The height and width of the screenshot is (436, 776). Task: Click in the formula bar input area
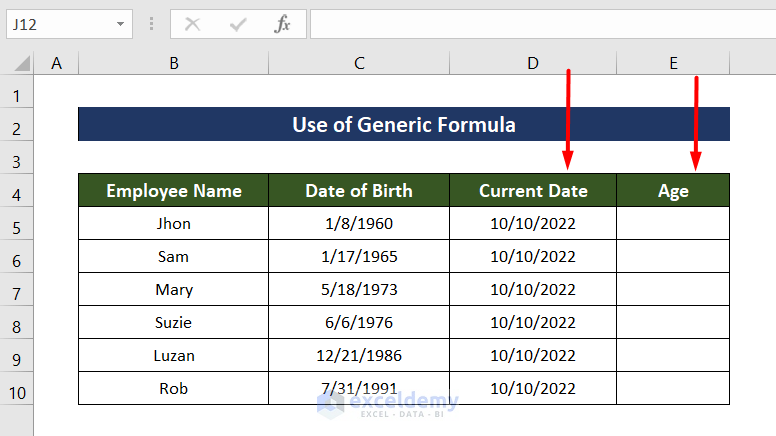pyautogui.click(x=540, y=24)
